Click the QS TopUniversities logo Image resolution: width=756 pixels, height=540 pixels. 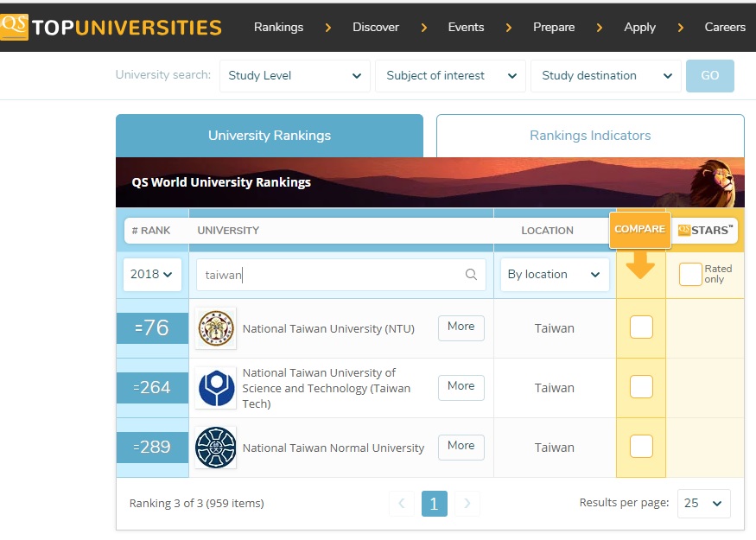(x=111, y=27)
